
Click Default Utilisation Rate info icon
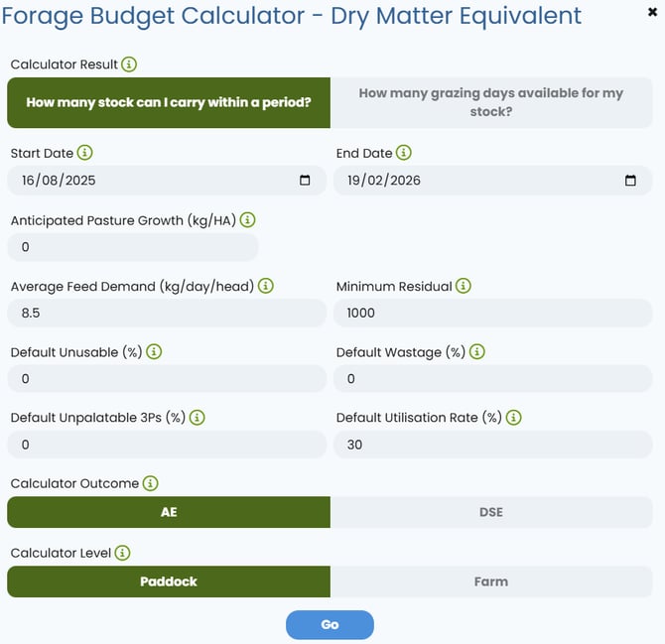(513, 418)
